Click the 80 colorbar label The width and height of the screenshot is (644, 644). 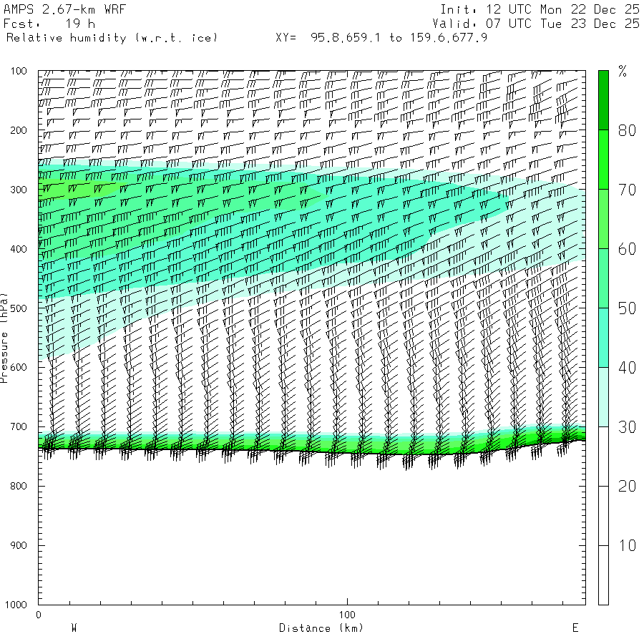[627, 131]
